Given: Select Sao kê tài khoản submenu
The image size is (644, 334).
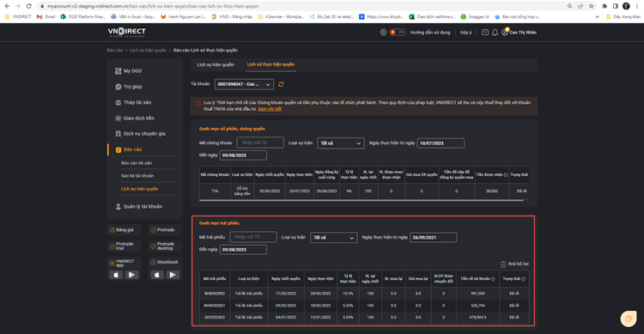Looking at the screenshot, I should coord(137,176).
